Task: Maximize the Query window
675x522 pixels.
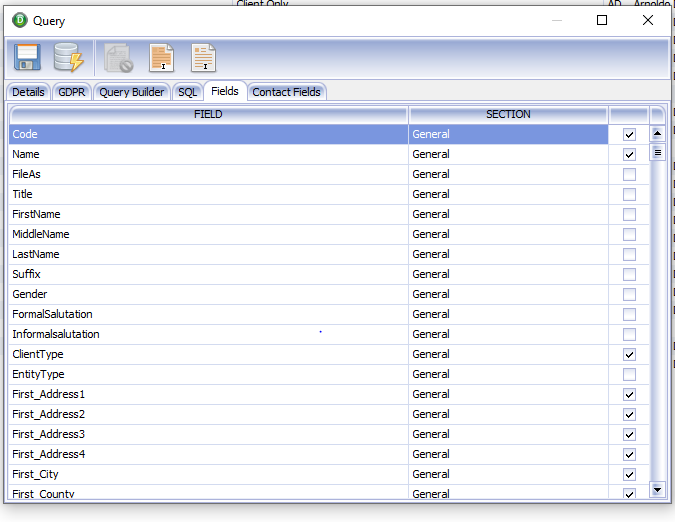Action: (602, 20)
